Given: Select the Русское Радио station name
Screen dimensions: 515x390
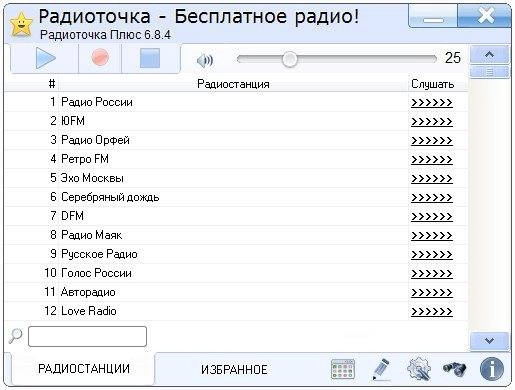Looking at the screenshot, I should pyautogui.click(x=99, y=254).
